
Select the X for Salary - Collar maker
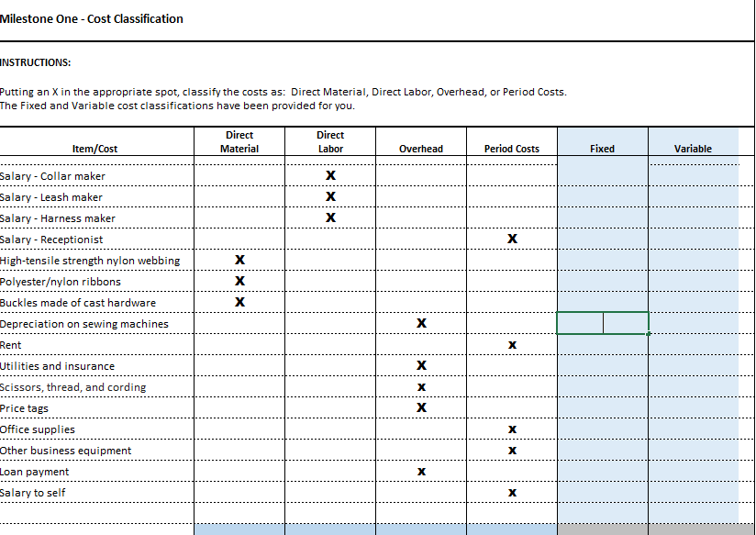(330, 175)
